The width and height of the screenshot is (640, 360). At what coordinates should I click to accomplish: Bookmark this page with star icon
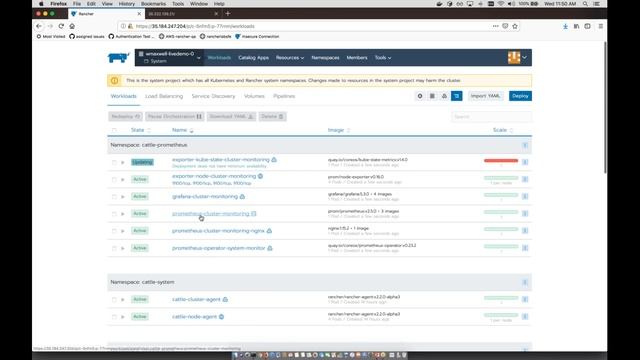point(515,26)
